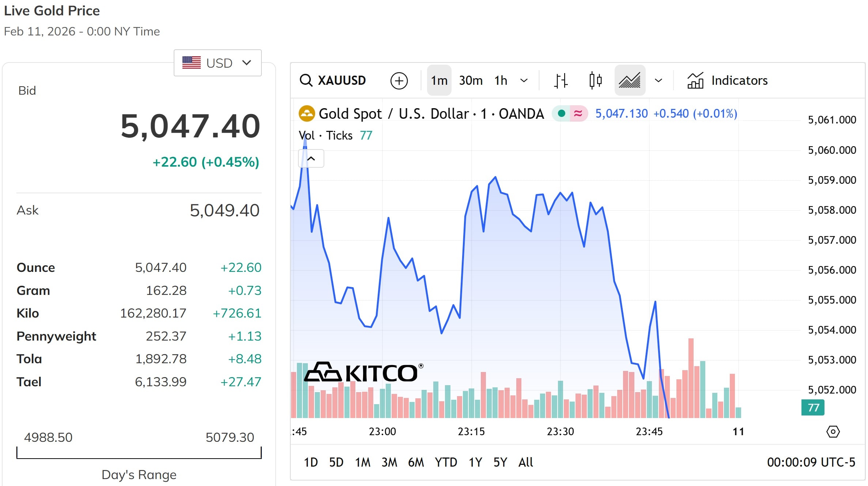Screen dimensions: 868x486
Task: Collapse the chart legend with caret
Action: coord(311,159)
